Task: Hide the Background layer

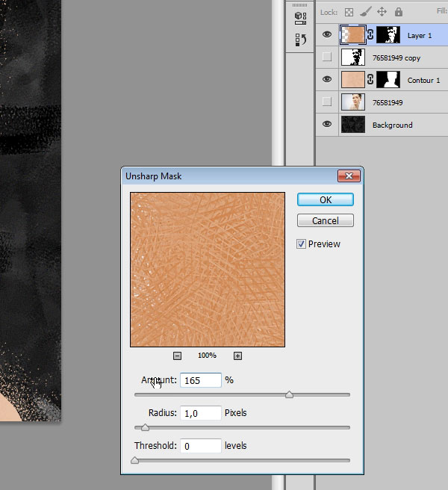Action: pyautogui.click(x=327, y=125)
